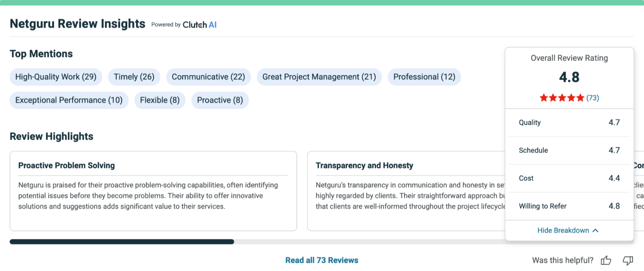Collapse the rating with Hide Breakdown

pyautogui.click(x=568, y=230)
